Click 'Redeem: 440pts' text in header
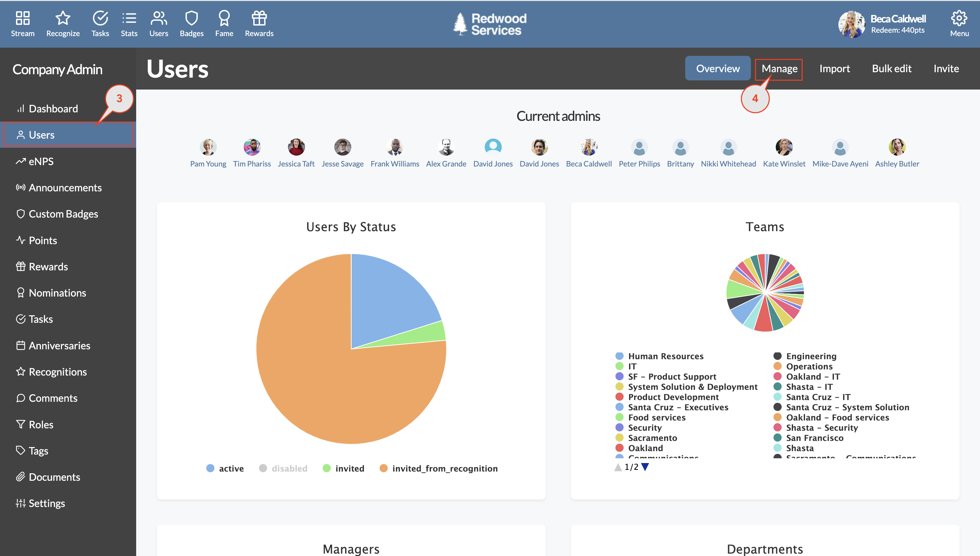 click(898, 30)
